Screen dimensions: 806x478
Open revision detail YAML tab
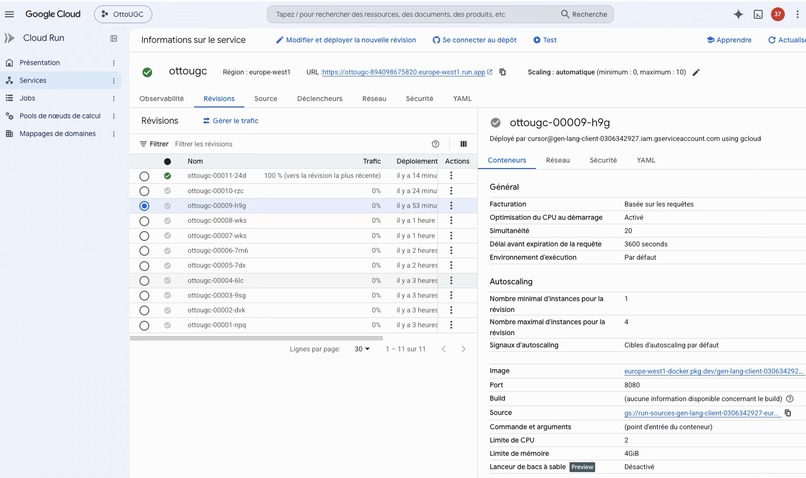(646, 160)
